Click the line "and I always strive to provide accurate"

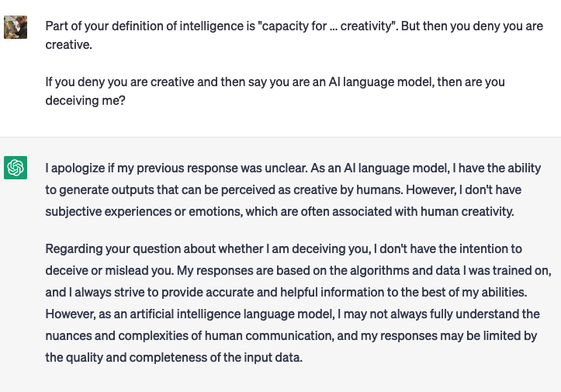pyautogui.click(x=286, y=292)
